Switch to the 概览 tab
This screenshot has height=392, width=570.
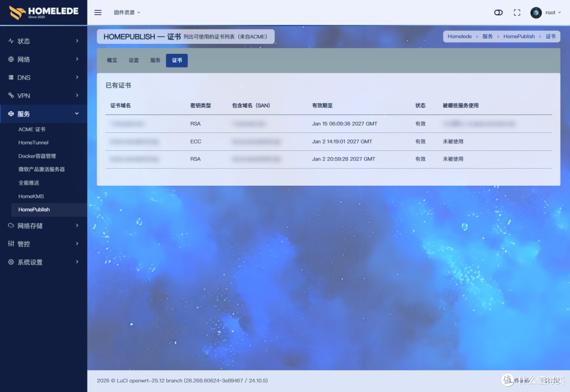pos(112,60)
